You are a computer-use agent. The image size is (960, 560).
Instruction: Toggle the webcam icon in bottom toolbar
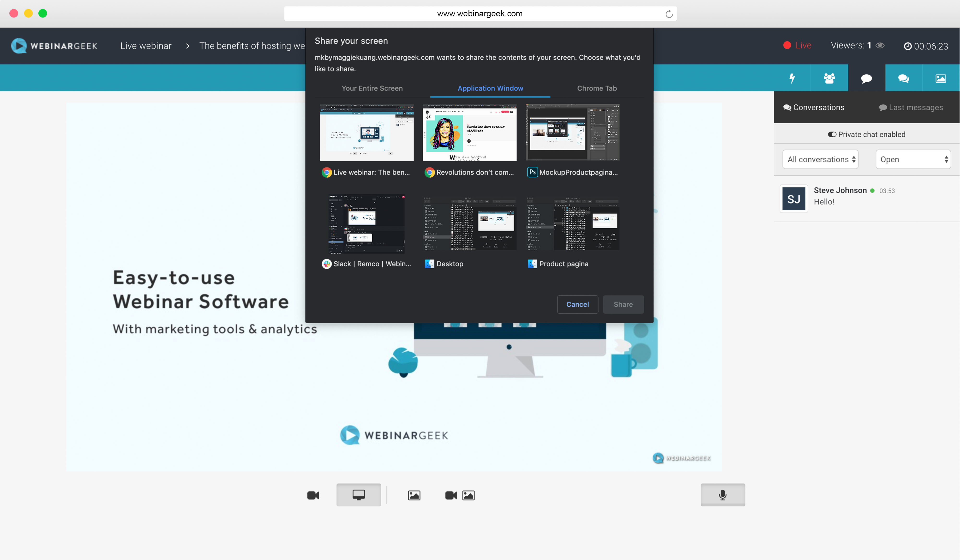click(313, 495)
